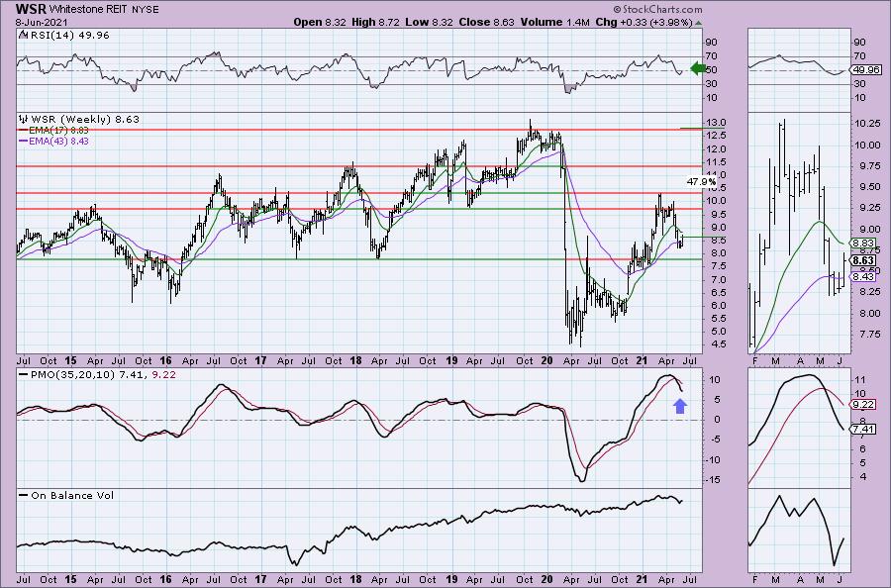Click the High 8.72 value
The width and height of the screenshot is (891, 588).
[x=375, y=22]
